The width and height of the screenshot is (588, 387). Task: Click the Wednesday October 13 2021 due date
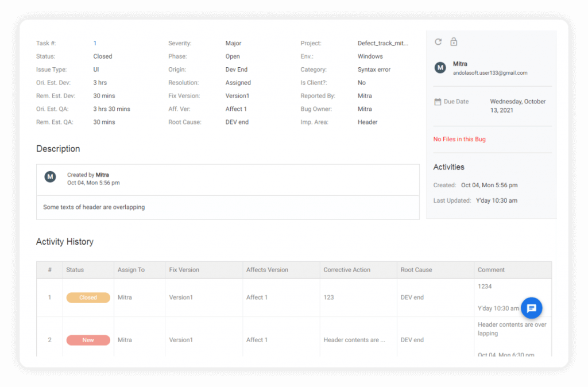(x=517, y=105)
